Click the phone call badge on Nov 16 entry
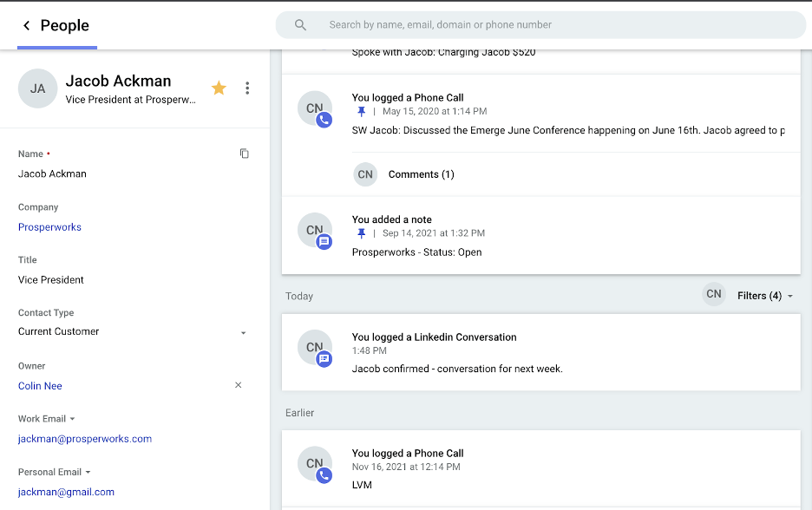This screenshot has height=510, width=812. pyautogui.click(x=324, y=475)
